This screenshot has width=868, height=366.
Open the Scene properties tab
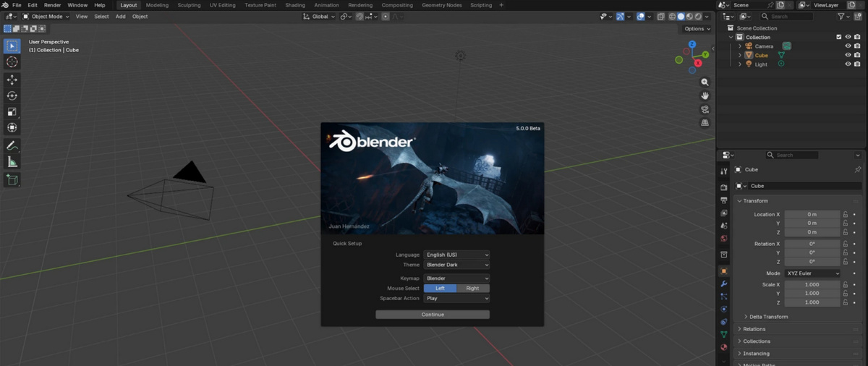click(x=724, y=226)
